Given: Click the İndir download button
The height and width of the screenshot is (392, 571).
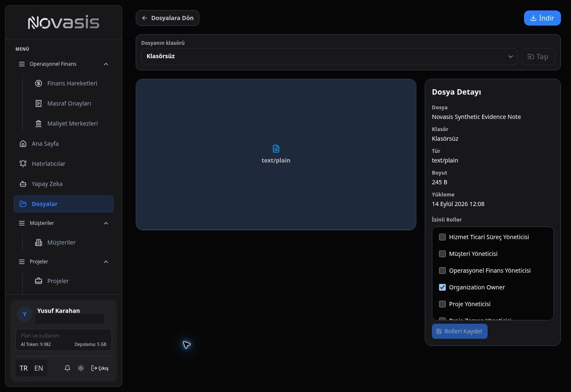Looking at the screenshot, I should pyautogui.click(x=542, y=18).
